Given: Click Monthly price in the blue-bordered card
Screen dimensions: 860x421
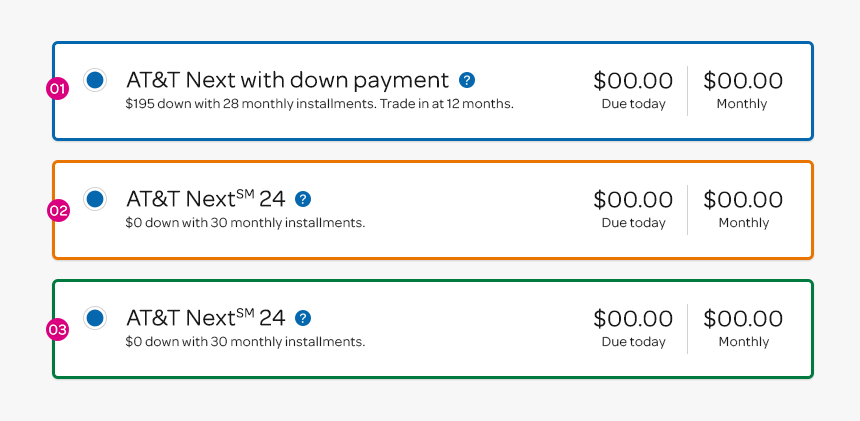Looking at the screenshot, I should [x=743, y=81].
